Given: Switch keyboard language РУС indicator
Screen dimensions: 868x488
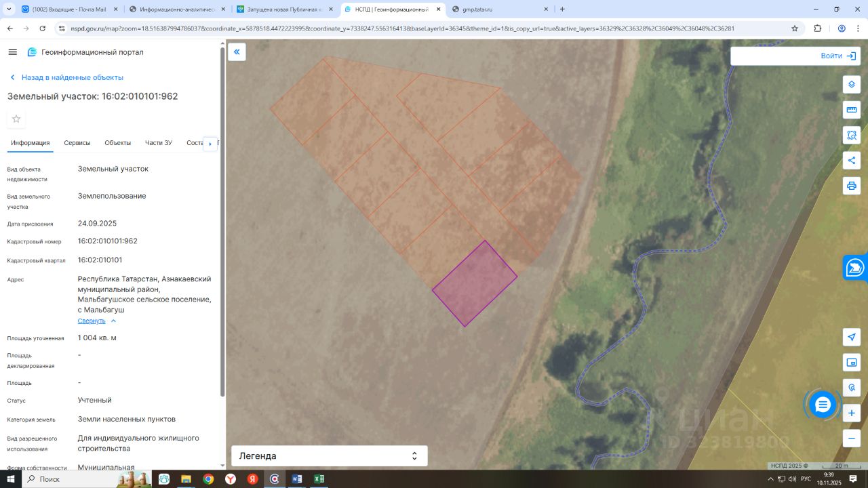Looking at the screenshot, I should 806,479.
